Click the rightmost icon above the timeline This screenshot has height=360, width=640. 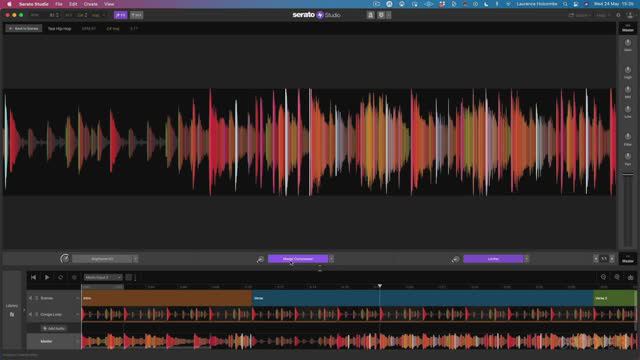[x=630, y=277]
